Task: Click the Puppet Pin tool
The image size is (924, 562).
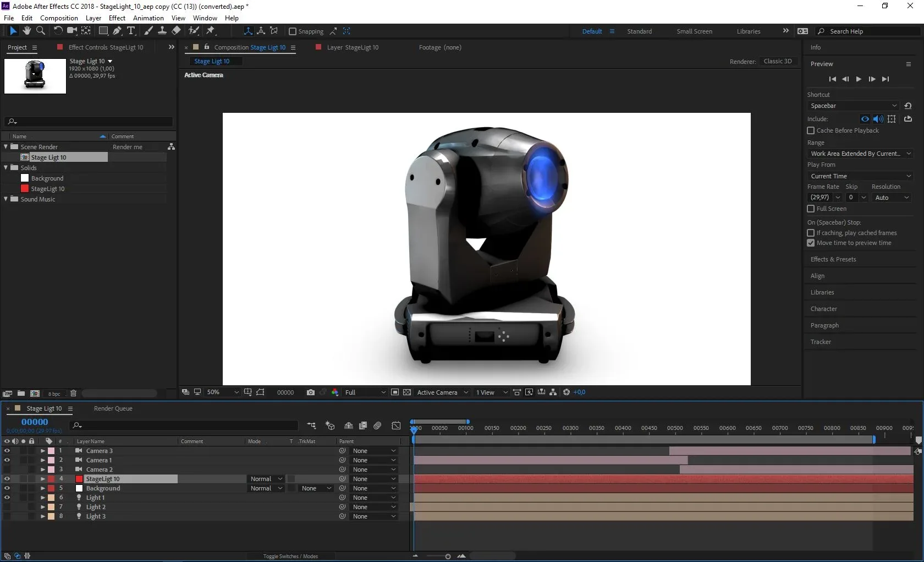Action: pos(211,31)
